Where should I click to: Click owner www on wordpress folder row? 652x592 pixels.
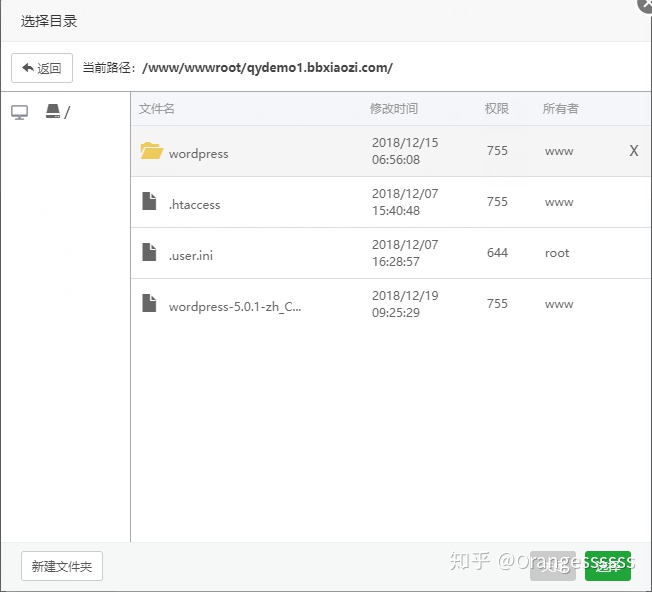pyautogui.click(x=559, y=151)
